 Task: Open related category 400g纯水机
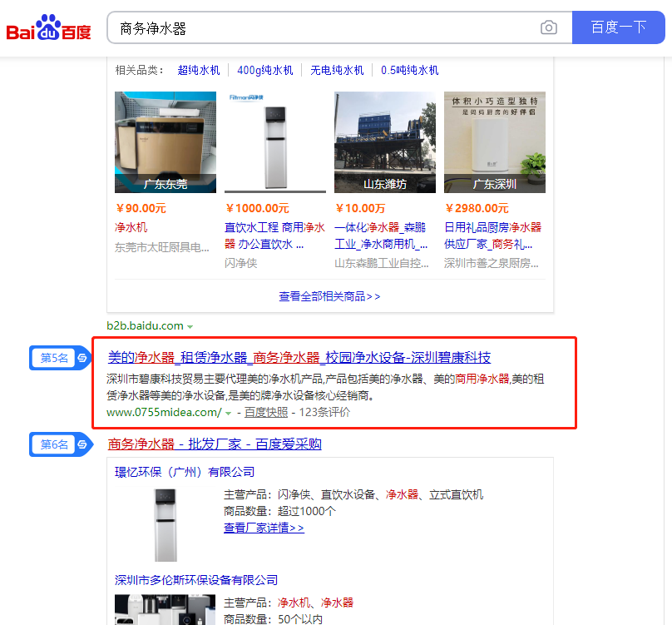264,70
